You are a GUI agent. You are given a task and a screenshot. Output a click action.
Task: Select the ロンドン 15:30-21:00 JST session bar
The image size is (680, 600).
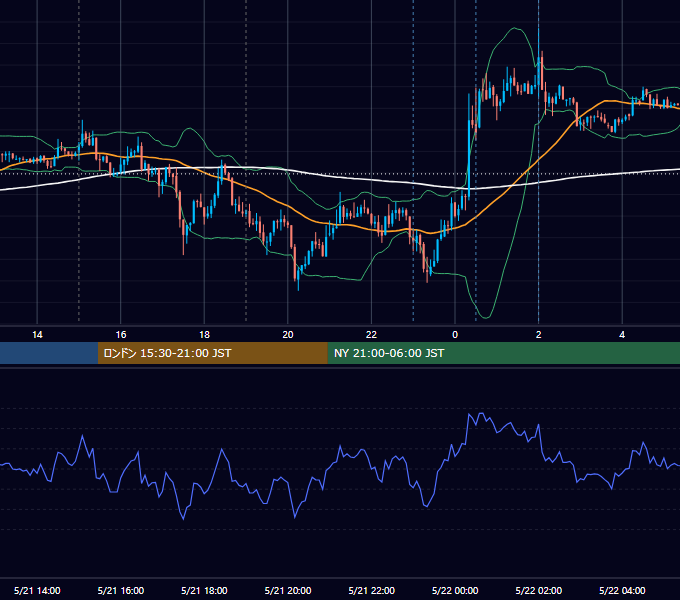(x=212, y=353)
